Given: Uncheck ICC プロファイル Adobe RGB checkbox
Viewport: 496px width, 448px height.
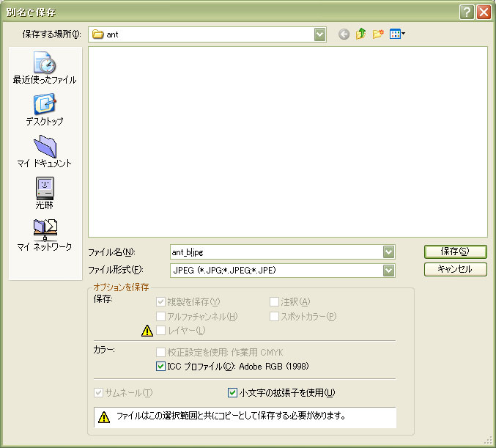Looking at the screenshot, I should (160, 367).
